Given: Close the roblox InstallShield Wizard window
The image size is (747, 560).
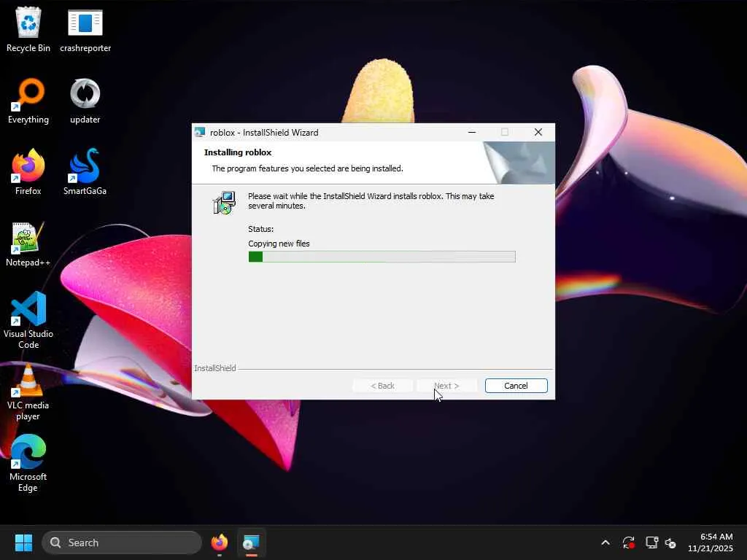Looking at the screenshot, I should coord(538,133).
